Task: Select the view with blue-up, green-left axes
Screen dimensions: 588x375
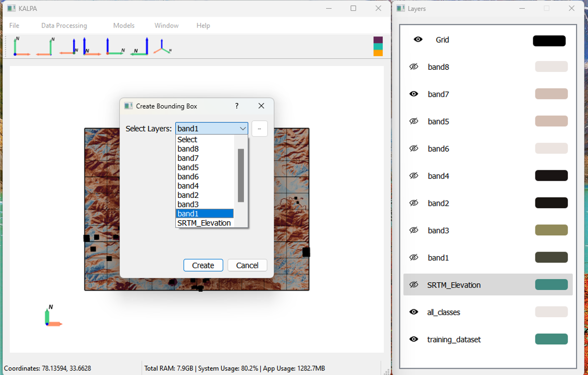Action: point(139,46)
